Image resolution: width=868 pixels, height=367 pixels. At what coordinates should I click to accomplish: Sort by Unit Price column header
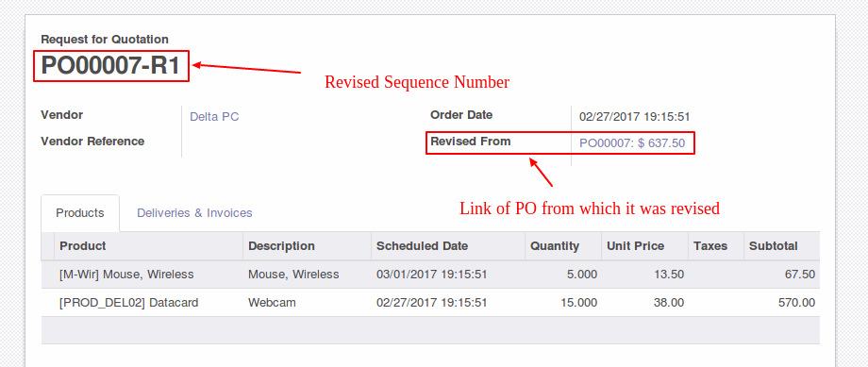point(644,246)
